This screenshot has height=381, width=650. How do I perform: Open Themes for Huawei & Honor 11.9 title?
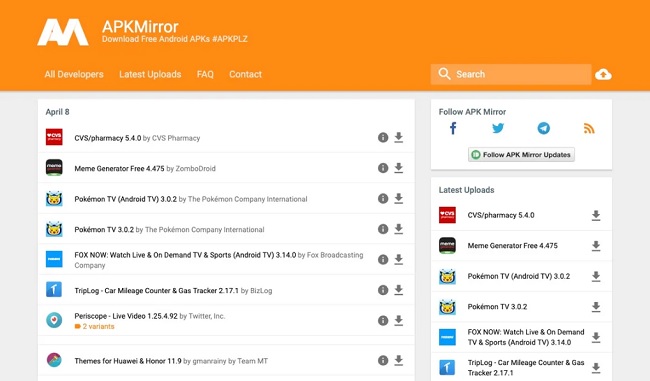pos(128,361)
